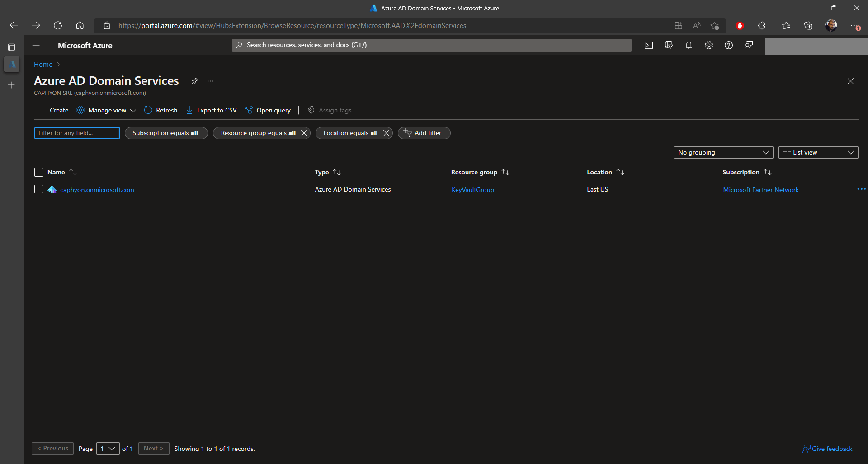This screenshot has width=868, height=464.
Task: Open KeyVaultGroup resource group link
Action: coord(472,190)
